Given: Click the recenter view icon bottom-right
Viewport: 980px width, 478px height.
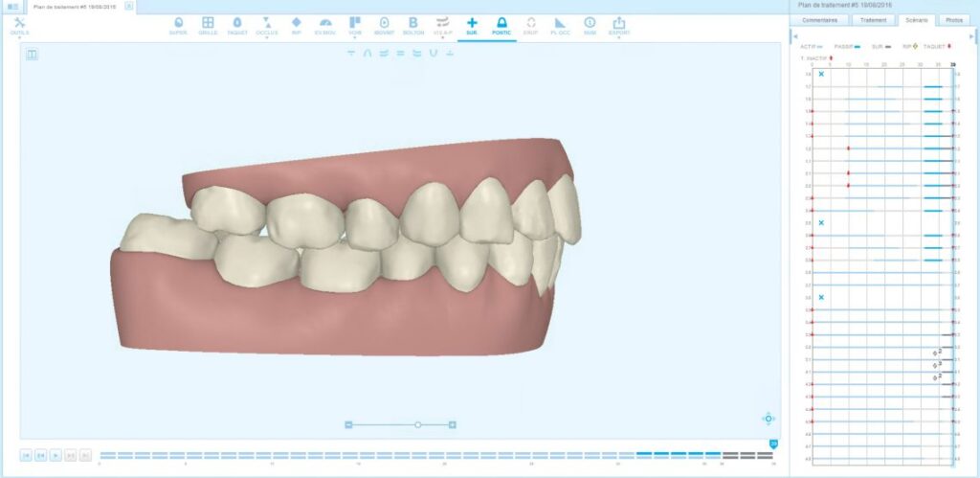Looking at the screenshot, I should tap(768, 419).
